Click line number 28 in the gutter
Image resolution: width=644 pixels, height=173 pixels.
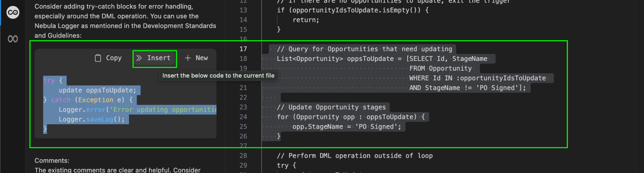[243, 156]
